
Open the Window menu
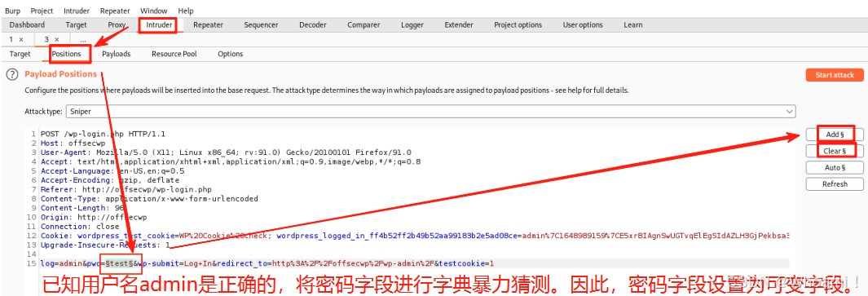pyautogui.click(x=154, y=11)
